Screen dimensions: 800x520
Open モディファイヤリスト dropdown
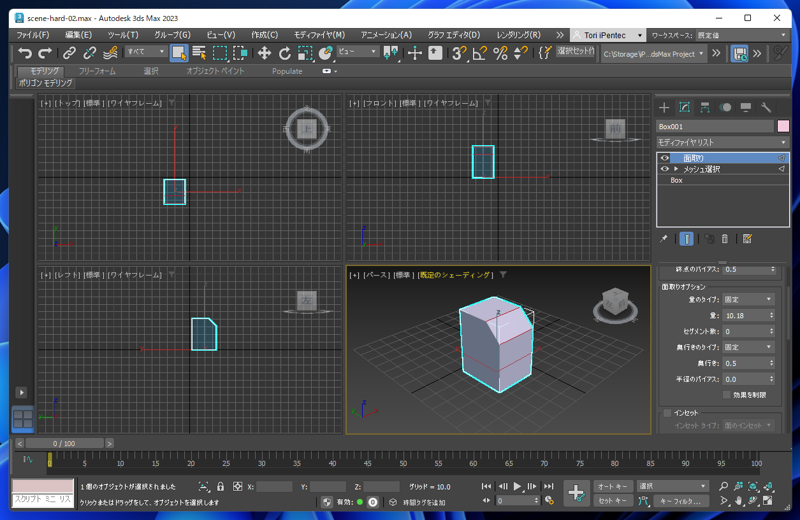[x=722, y=142]
